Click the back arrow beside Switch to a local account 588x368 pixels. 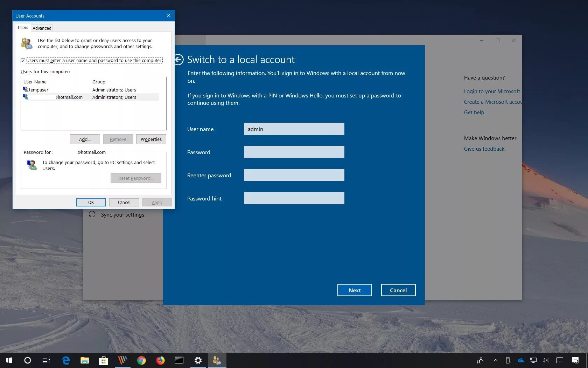tap(179, 60)
